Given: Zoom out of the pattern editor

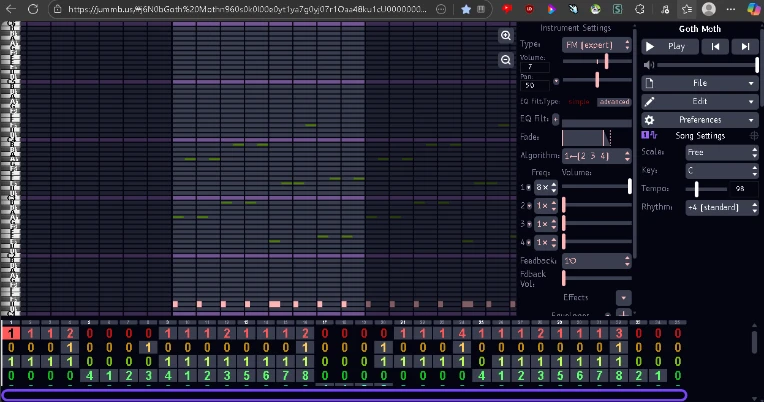Looking at the screenshot, I should tap(506, 60).
